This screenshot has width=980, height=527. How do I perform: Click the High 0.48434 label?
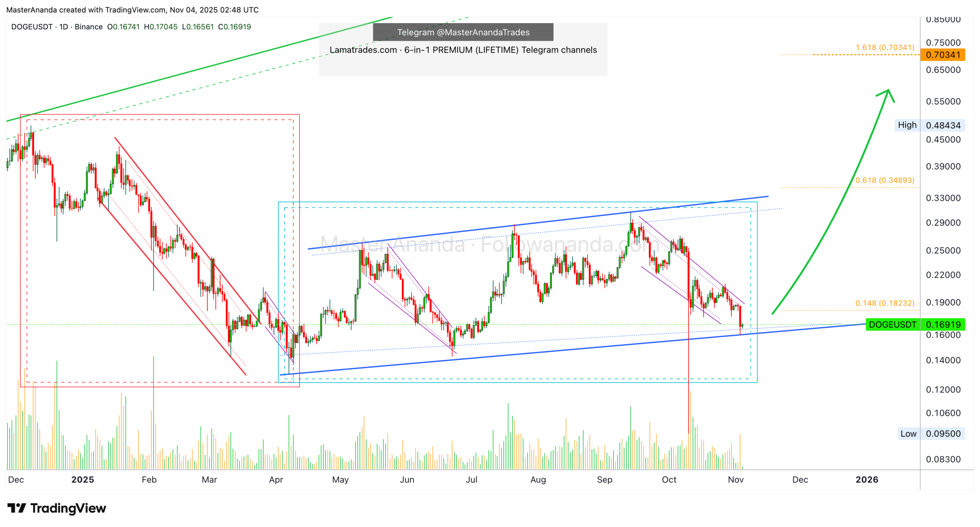tap(929, 125)
